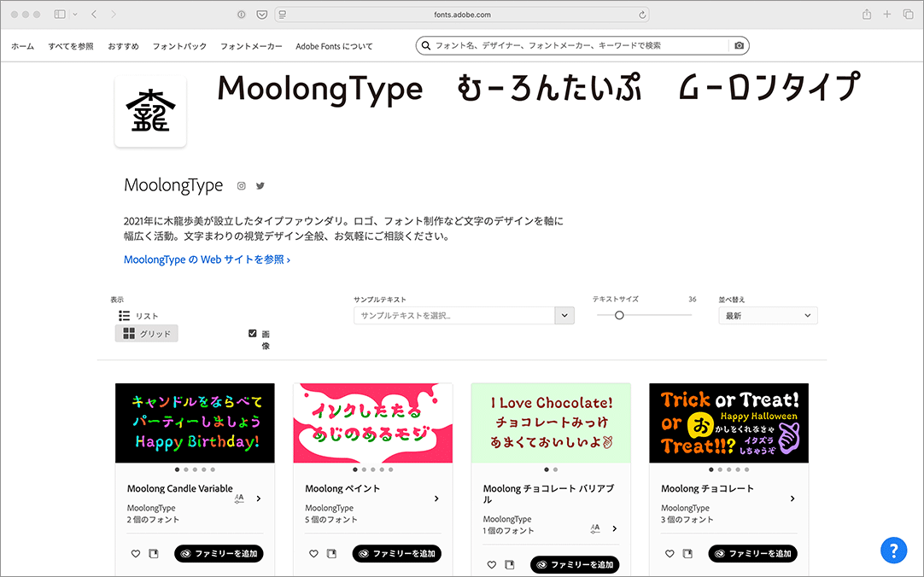Open the Moolong Candle Variable family title
Image resolution: width=924 pixels, height=577 pixels.
click(x=179, y=488)
